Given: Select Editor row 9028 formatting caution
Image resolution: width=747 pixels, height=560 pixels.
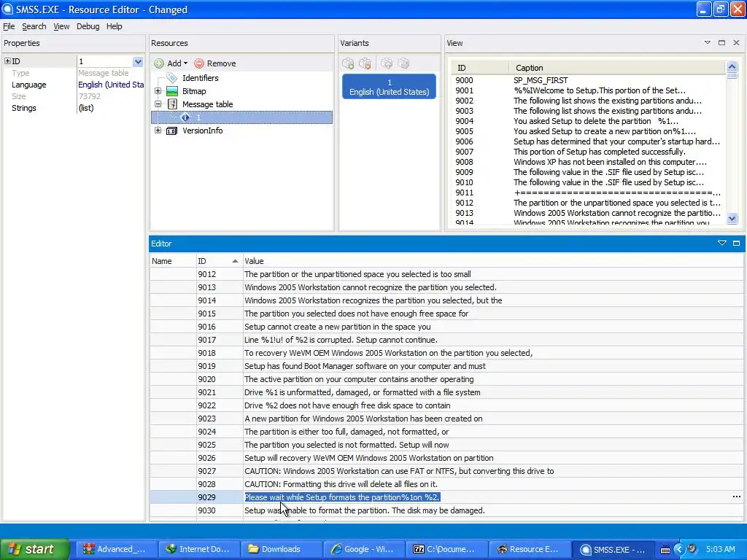Looking at the screenshot, I should pos(446,484).
